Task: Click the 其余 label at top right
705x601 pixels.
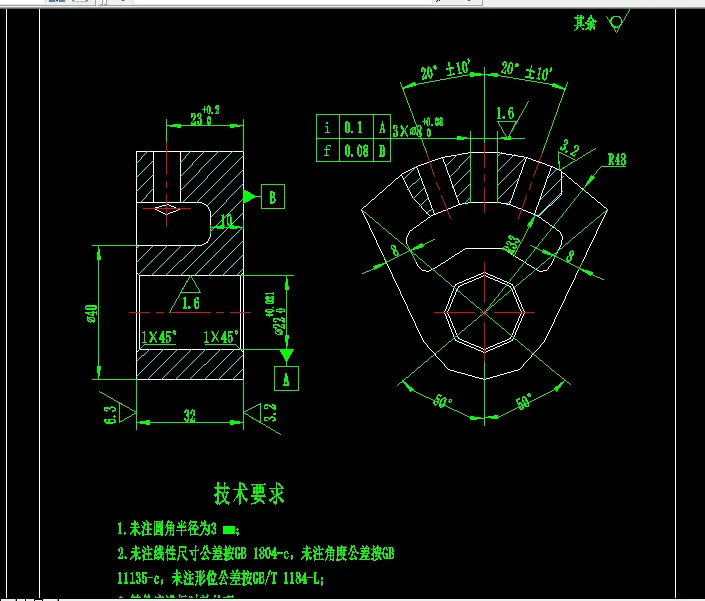Action: click(x=585, y=23)
